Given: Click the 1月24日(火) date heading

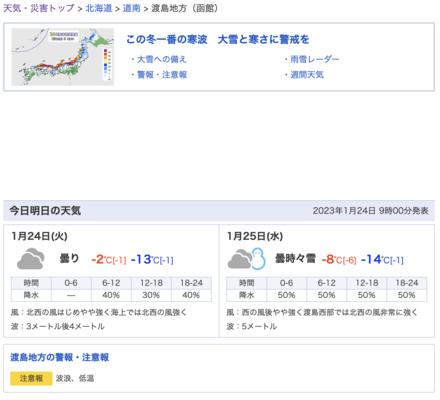Looking at the screenshot, I should (39, 236).
